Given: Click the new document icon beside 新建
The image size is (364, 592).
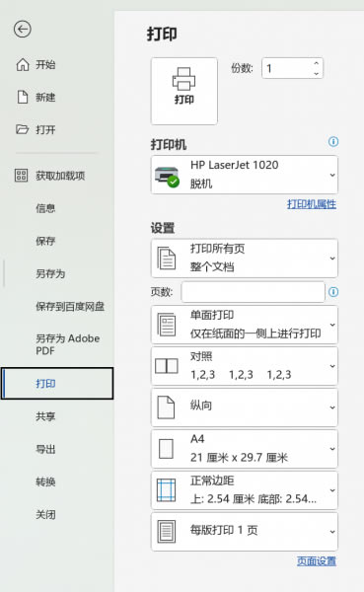Looking at the screenshot, I should (23, 97).
